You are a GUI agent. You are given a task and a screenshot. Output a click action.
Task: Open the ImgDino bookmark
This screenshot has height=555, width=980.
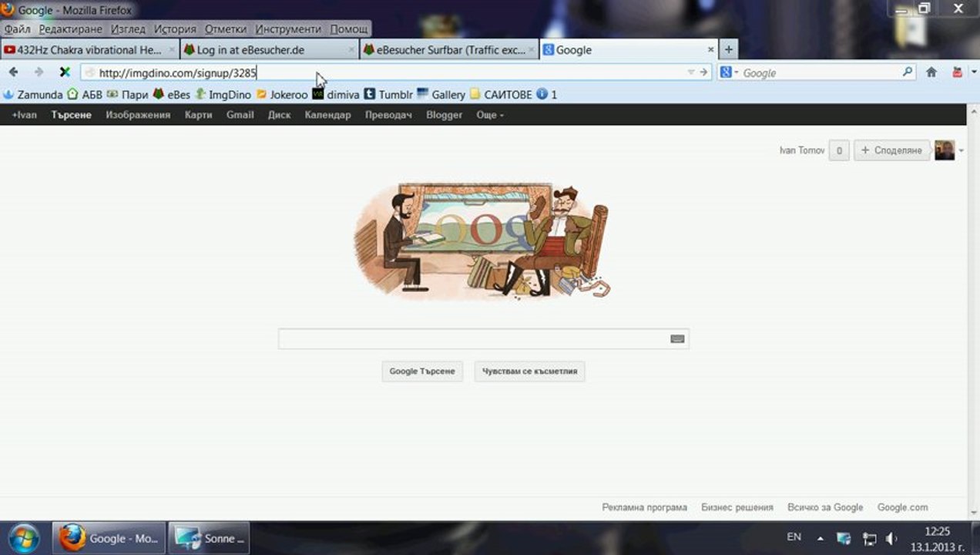click(223, 95)
